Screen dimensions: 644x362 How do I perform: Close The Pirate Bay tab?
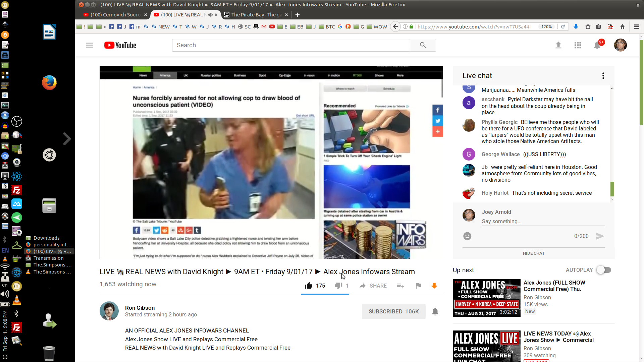tap(286, 15)
